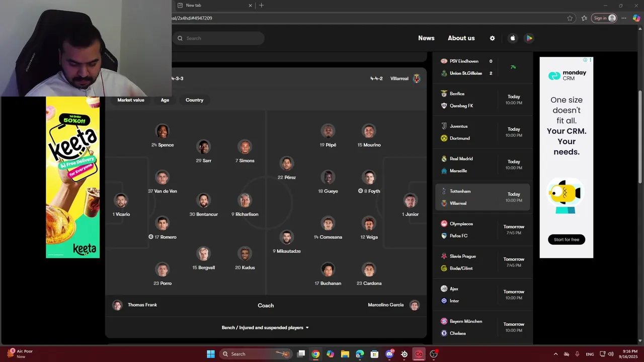
Task: Click the Windows taskbar Search box
Action: [256, 354]
